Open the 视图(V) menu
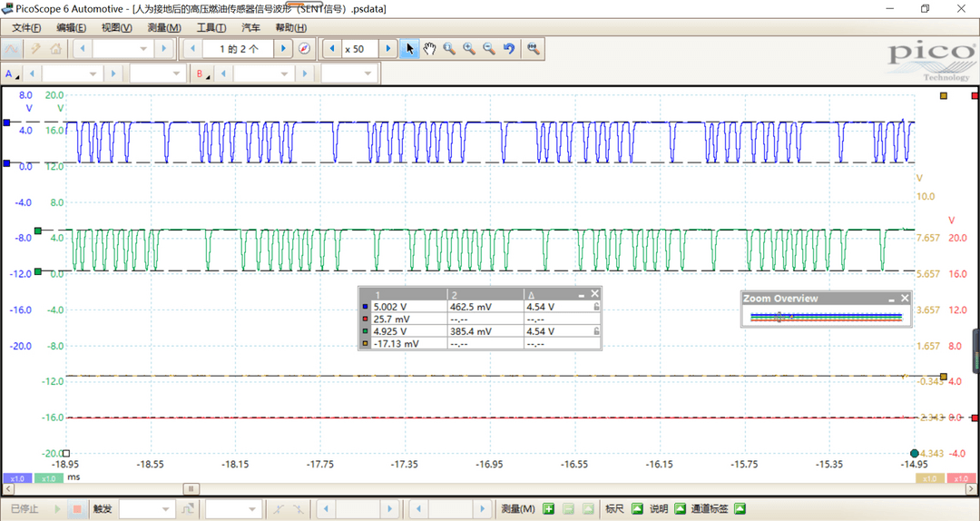The height and width of the screenshot is (521, 980). [x=117, y=28]
